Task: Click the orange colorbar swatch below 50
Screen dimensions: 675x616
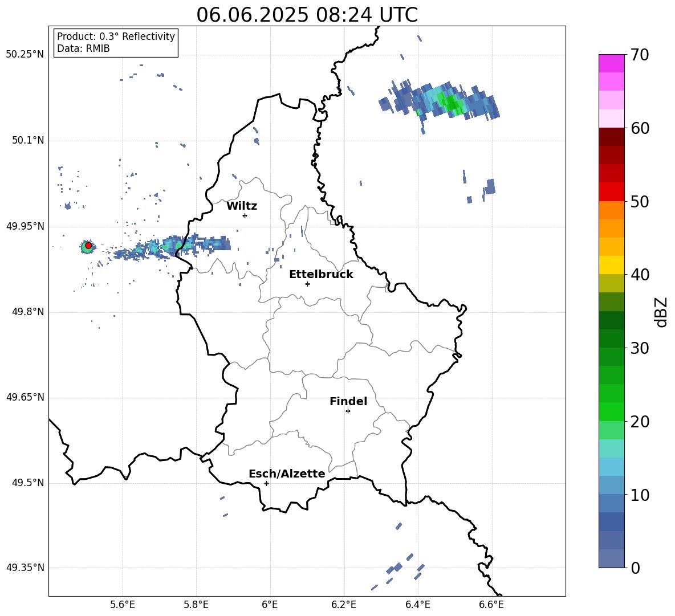Action: pyautogui.click(x=611, y=210)
